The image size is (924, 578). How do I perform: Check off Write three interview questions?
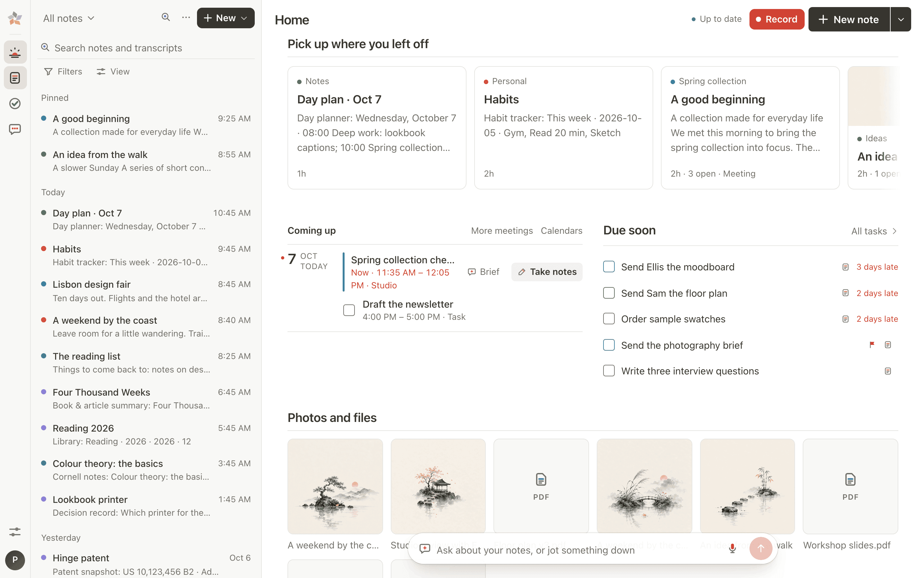pos(609,371)
